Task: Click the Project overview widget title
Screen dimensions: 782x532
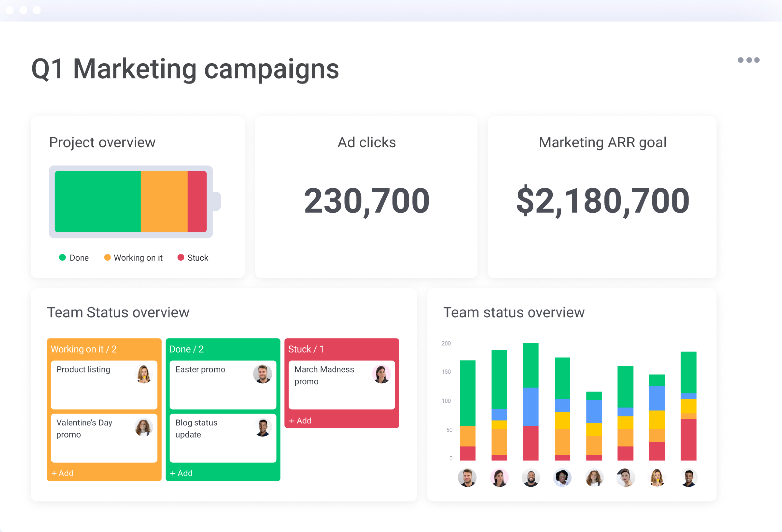Action: (x=102, y=143)
